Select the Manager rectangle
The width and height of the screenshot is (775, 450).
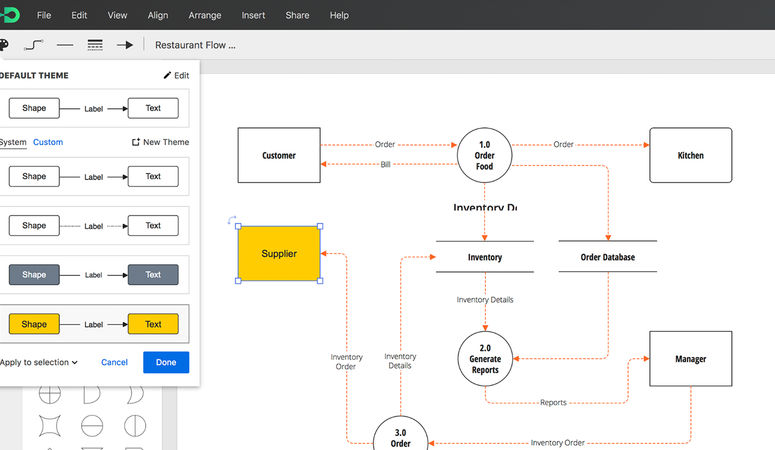690,359
